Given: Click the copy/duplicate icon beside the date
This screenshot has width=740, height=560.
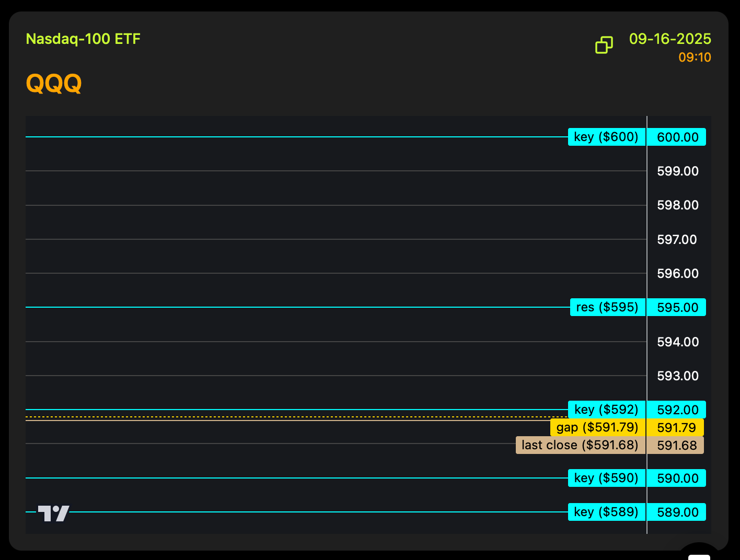Looking at the screenshot, I should (604, 45).
